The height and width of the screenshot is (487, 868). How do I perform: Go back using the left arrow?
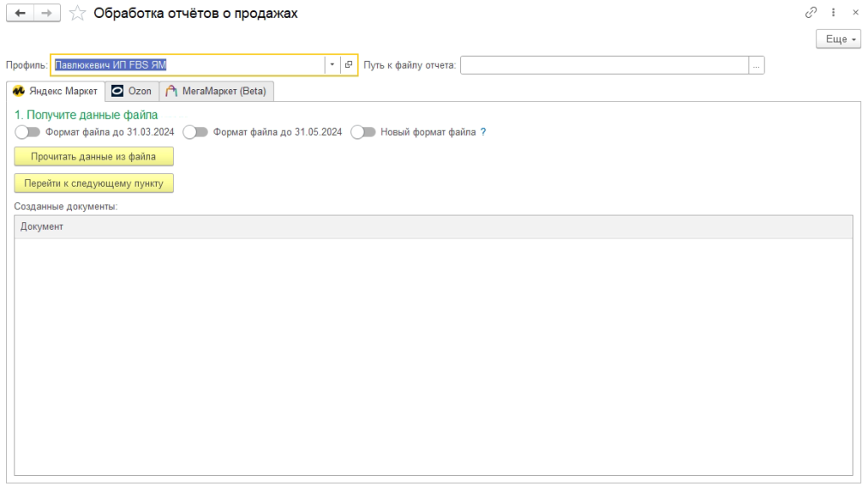click(x=20, y=13)
